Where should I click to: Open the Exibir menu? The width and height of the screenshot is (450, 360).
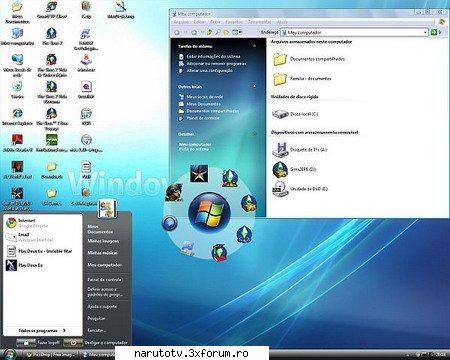[x=216, y=22]
